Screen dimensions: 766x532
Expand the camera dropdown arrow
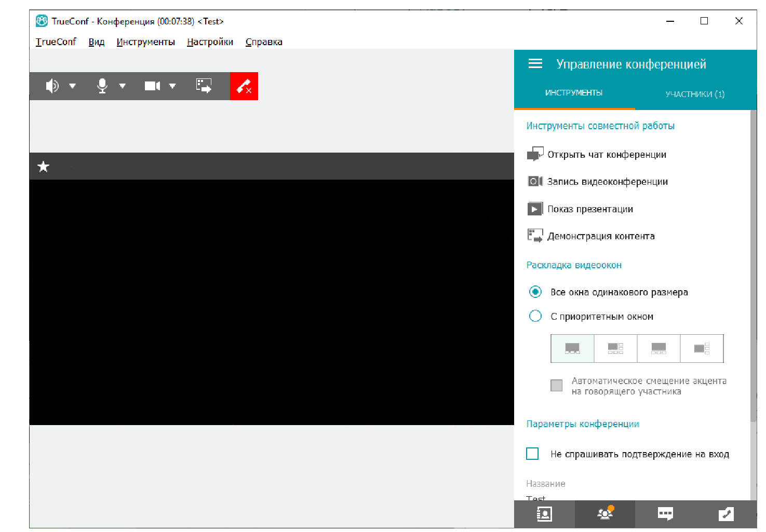(x=172, y=86)
